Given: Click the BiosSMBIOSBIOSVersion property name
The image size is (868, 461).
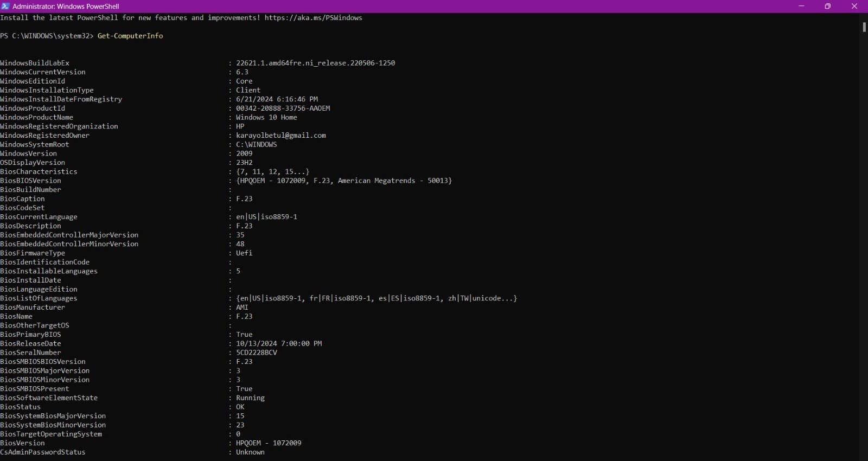Looking at the screenshot, I should click(43, 362).
